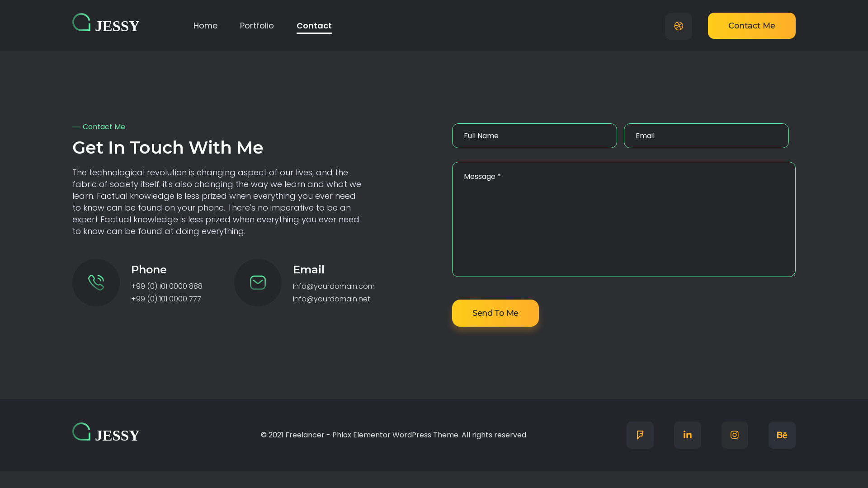
Task: Click the green phone icon circle
Action: 96,282
